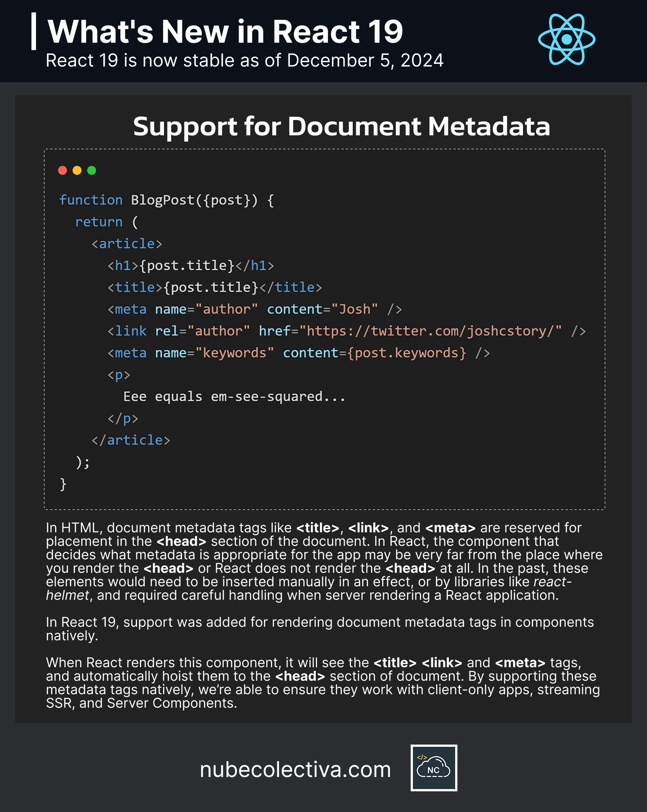
Task: Click the white vertical bar beside heading
Action: [x=34, y=31]
